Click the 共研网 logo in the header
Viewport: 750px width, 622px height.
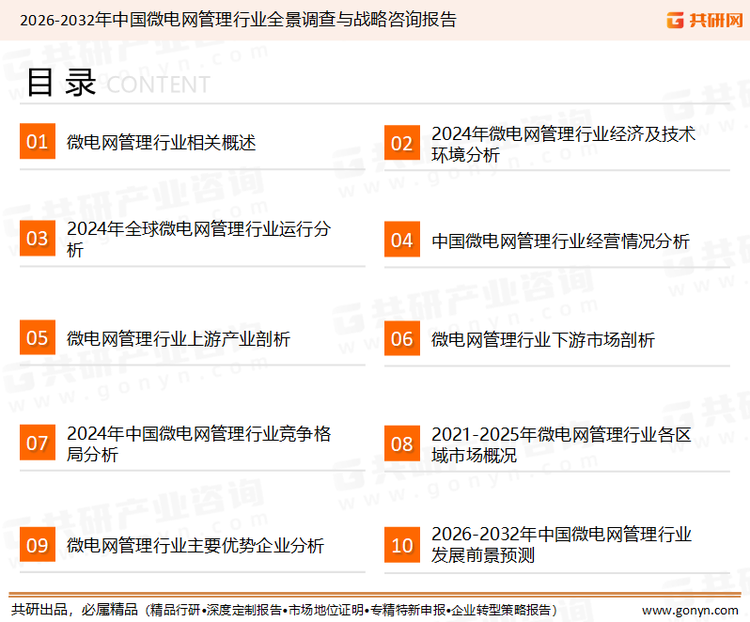705,20
